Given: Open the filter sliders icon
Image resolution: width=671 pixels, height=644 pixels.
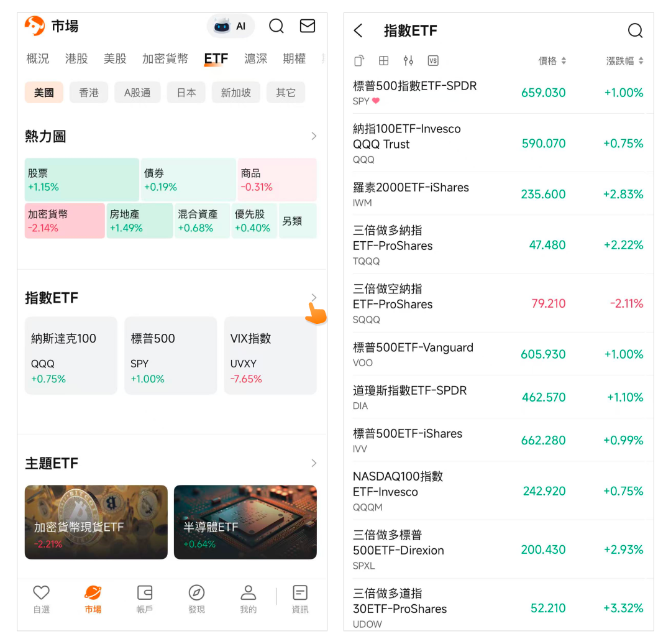Looking at the screenshot, I should [x=408, y=60].
